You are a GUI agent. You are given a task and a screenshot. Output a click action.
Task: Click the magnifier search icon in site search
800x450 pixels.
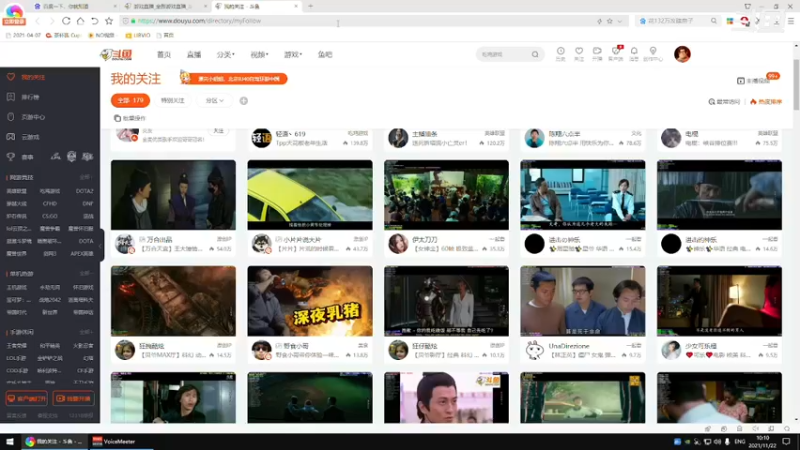(x=535, y=55)
